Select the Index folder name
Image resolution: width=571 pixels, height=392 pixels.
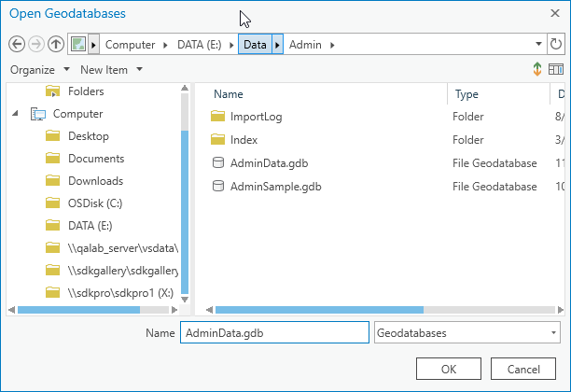(244, 140)
